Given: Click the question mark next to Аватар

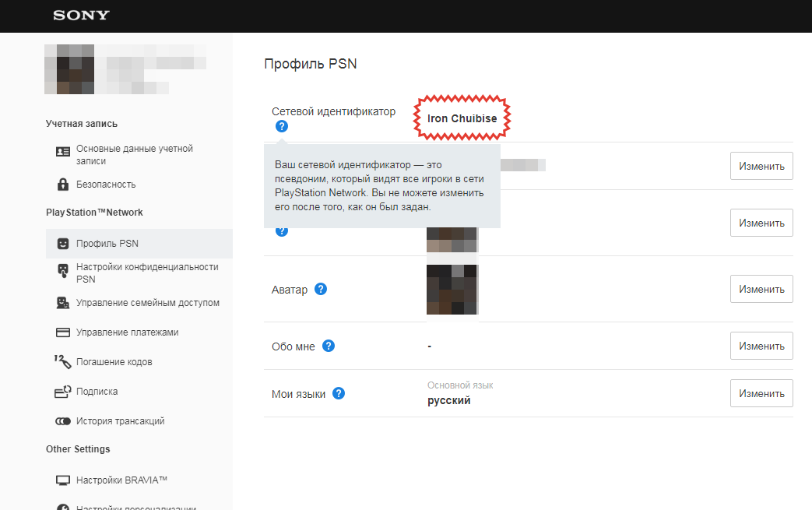Looking at the screenshot, I should (x=321, y=289).
